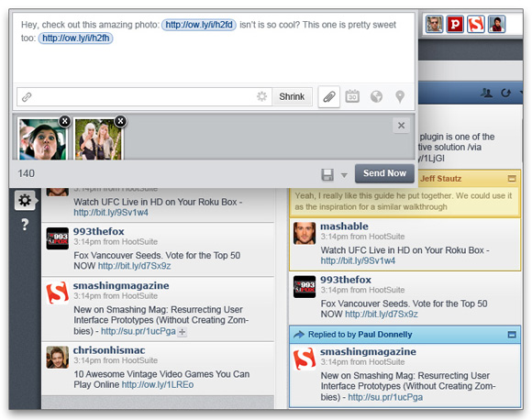Open 993thefox profile in left column
This screenshot has width=532, height=420.
pos(99,231)
